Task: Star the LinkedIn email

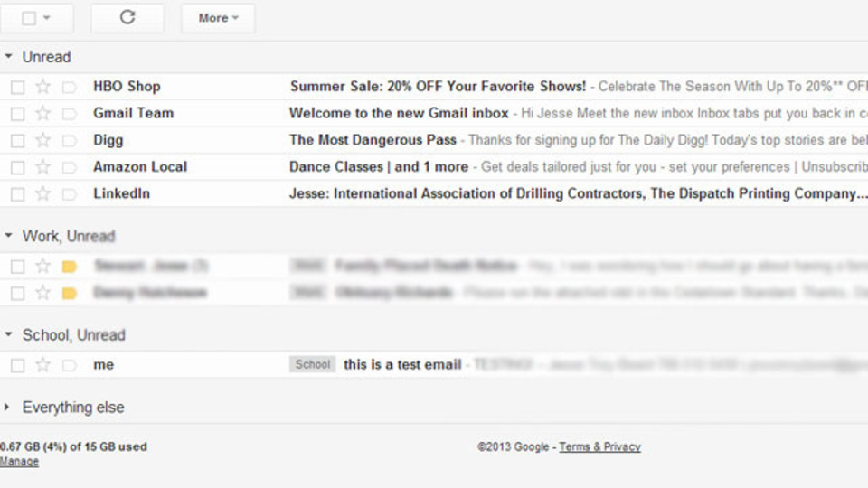Action: [43, 193]
